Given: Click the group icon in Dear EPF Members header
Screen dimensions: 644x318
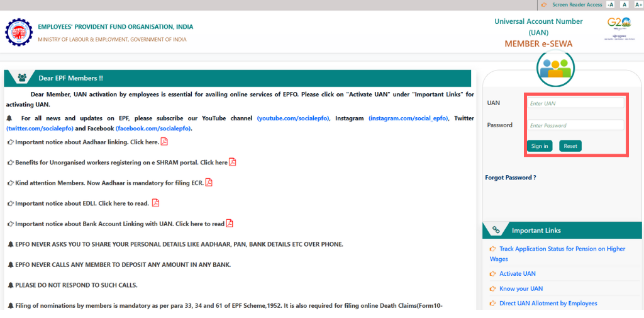Looking at the screenshot, I should point(23,77).
